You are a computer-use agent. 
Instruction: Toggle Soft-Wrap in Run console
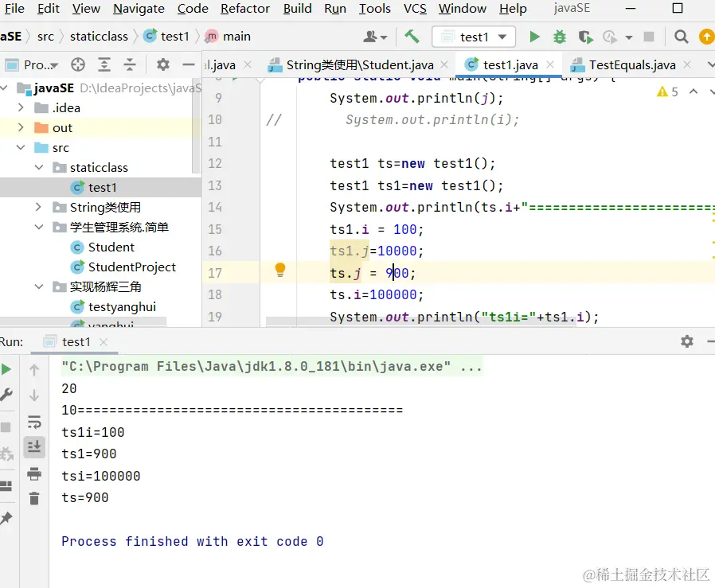coord(34,422)
